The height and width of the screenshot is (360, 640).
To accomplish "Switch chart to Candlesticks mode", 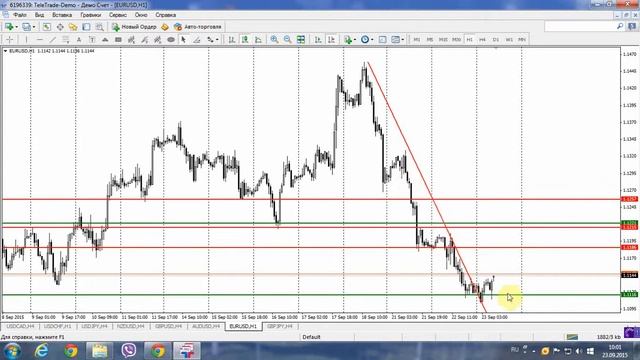I will [x=245, y=40].
